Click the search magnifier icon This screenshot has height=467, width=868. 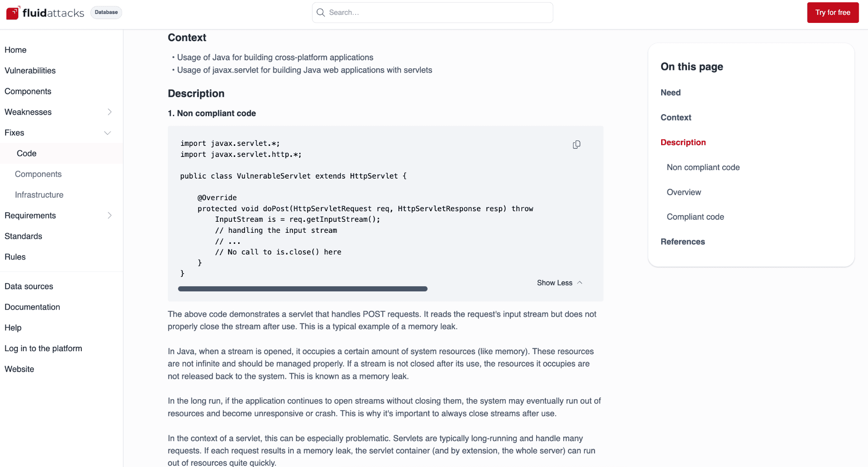click(321, 13)
